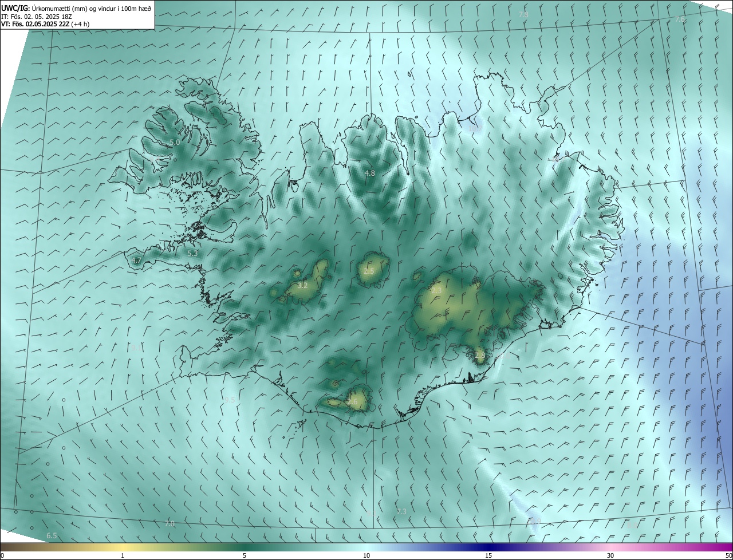Image resolution: width=733 pixels, height=560 pixels.
Task: Click the 5.0 value over the Westfjords
Action: pos(175,142)
